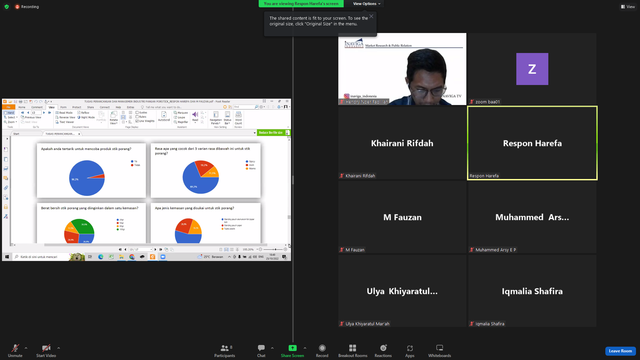640x360 pixels.
Task: Open the Chat panel
Action: pyautogui.click(x=261, y=350)
